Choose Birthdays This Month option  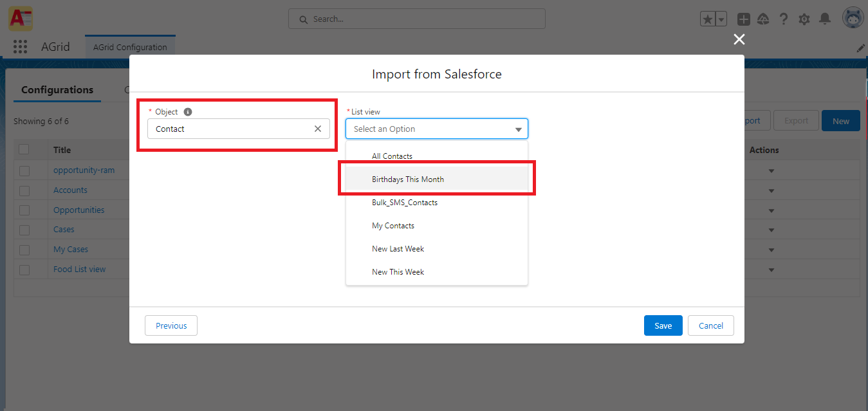click(437, 179)
